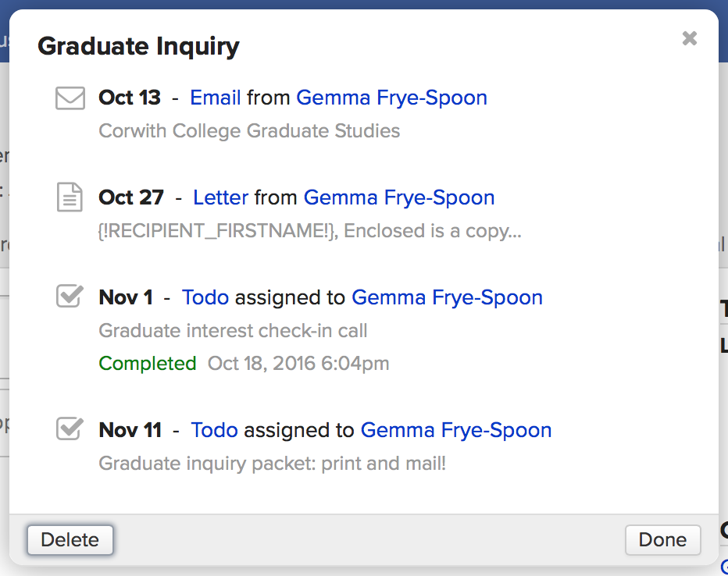728x576 pixels.
Task: Toggle the Nov 1 todo checkbox
Action: tap(70, 297)
